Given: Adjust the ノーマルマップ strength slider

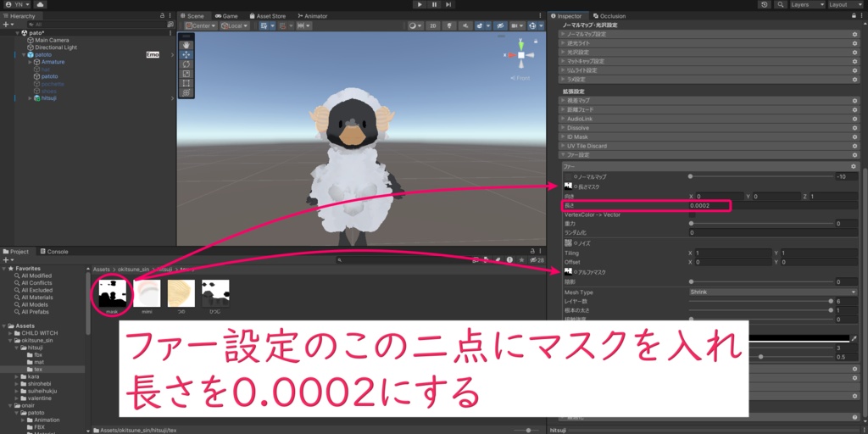Looking at the screenshot, I should 761,176.
